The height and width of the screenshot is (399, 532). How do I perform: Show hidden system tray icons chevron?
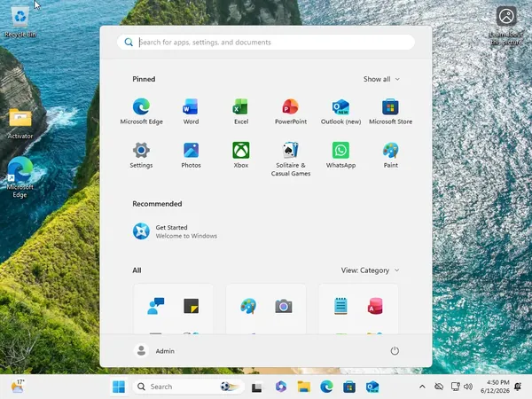coord(422,387)
